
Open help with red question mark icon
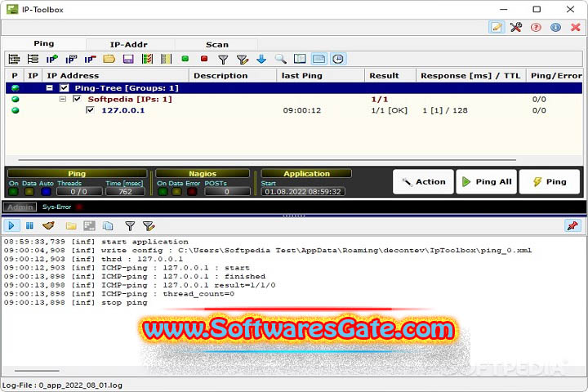pyautogui.click(x=536, y=28)
